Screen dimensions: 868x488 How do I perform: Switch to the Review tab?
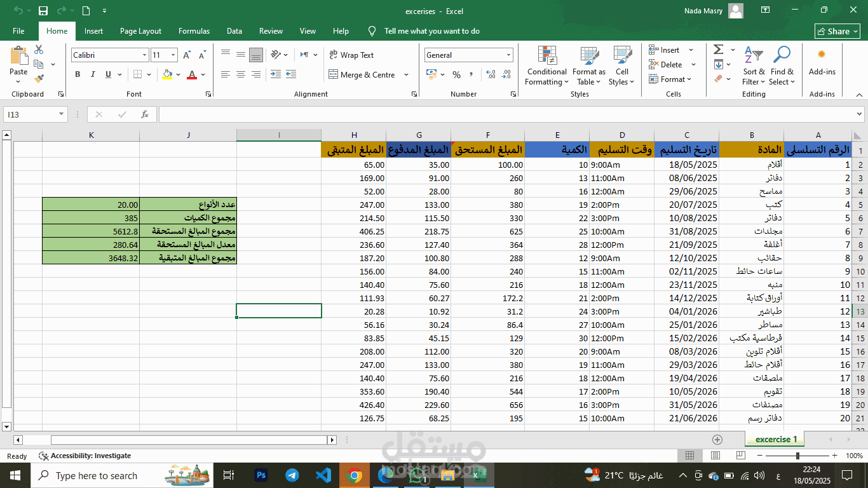[271, 31]
